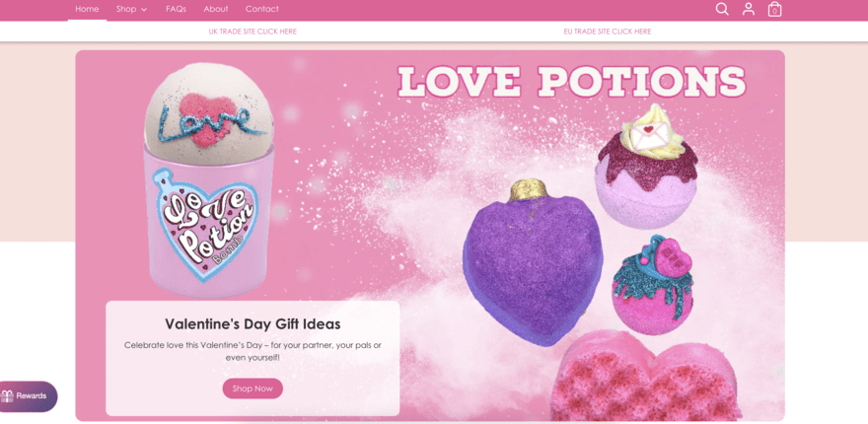868x424 pixels.
Task: Follow the EU Trade Site link
Action: (x=608, y=32)
